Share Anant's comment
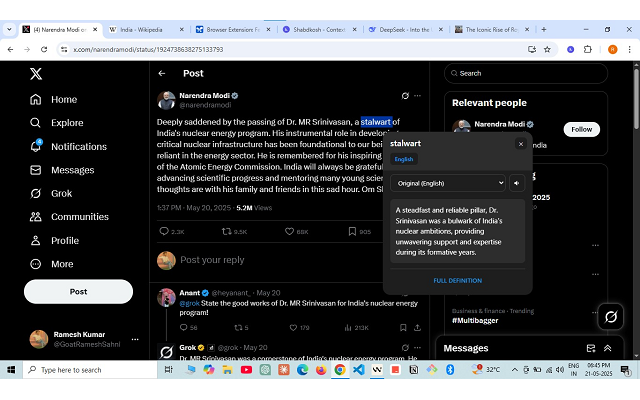The height and width of the screenshot is (400, 640). pyautogui.click(x=417, y=327)
